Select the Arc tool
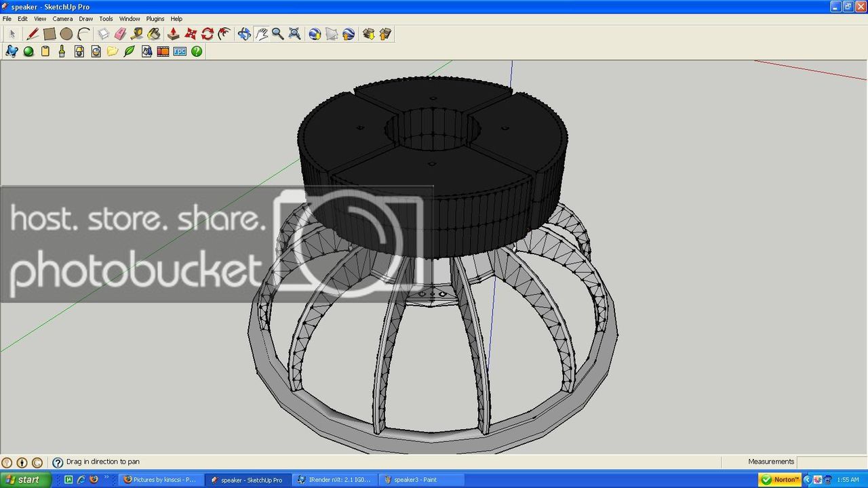This screenshot has height=488, width=868. pyautogui.click(x=83, y=34)
